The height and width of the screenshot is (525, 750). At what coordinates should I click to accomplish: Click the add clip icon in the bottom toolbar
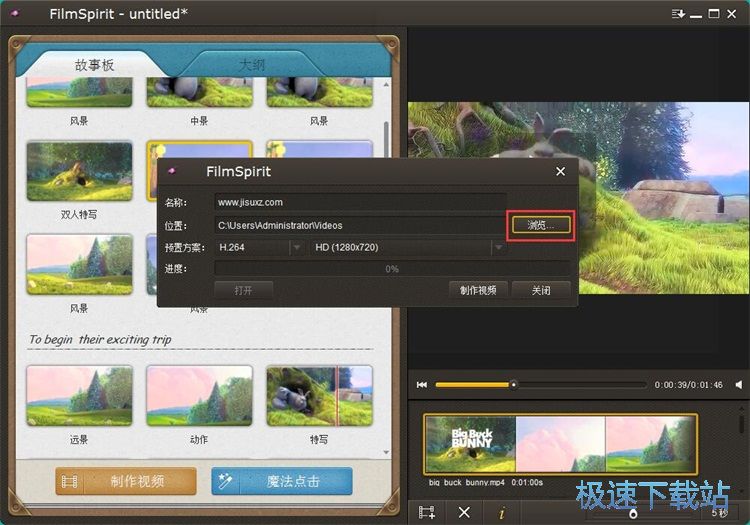click(x=427, y=513)
